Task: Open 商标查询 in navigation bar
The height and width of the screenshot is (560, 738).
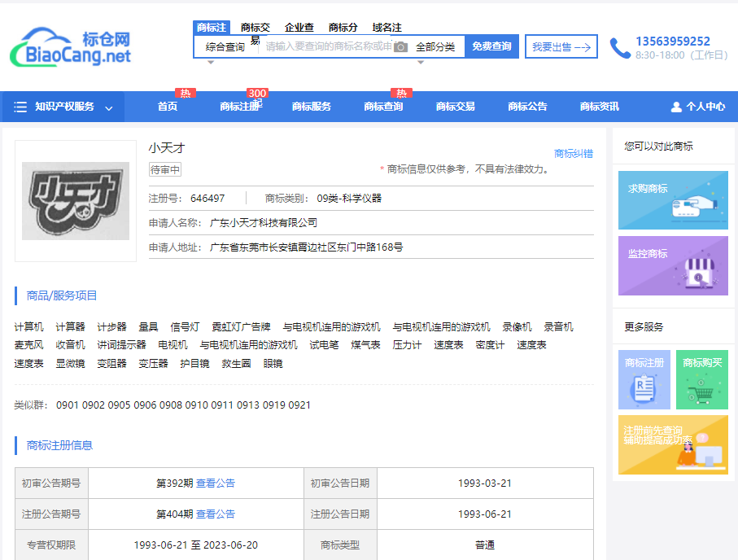Action: pyautogui.click(x=383, y=107)
